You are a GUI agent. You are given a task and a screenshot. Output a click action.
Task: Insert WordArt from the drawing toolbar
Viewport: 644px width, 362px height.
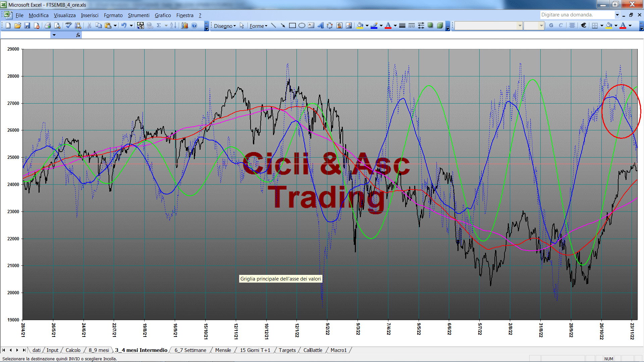pyautogui.click(x=321, y=25)
